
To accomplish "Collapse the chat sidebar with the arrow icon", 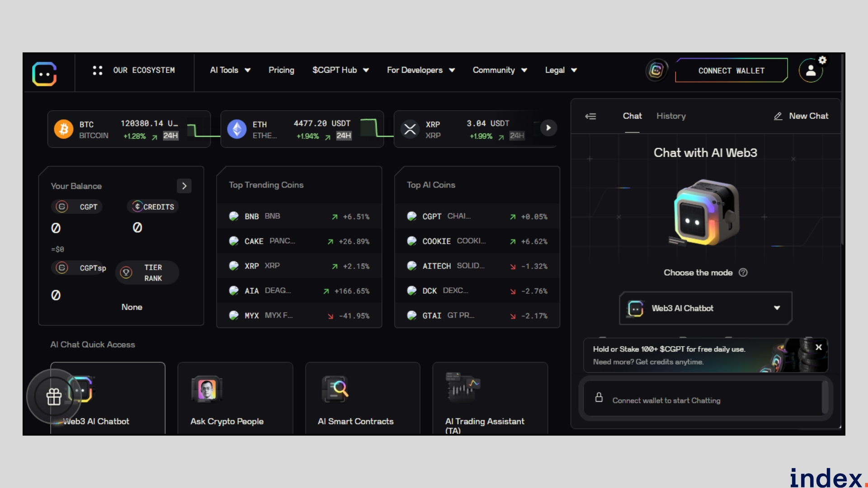I will click(x=590, y=116).
